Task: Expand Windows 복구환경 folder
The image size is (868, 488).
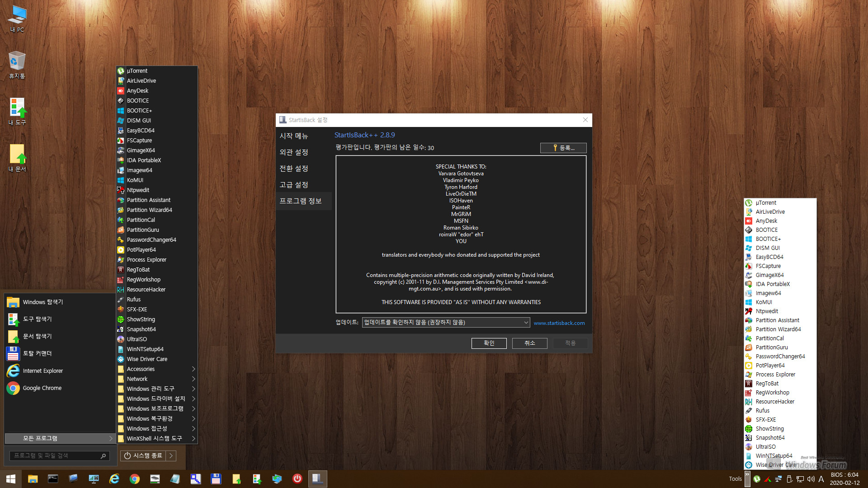Action: pos(157,419)
